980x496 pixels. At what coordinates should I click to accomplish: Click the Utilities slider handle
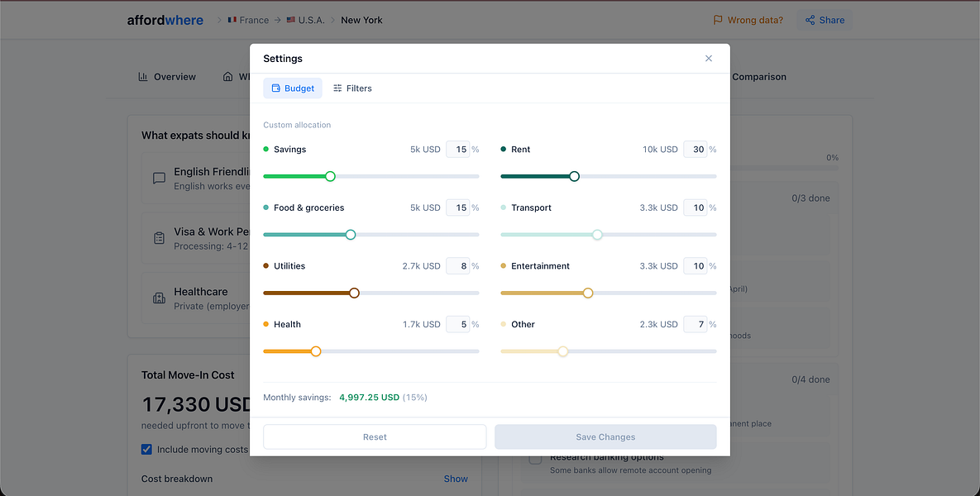point(354,293)
